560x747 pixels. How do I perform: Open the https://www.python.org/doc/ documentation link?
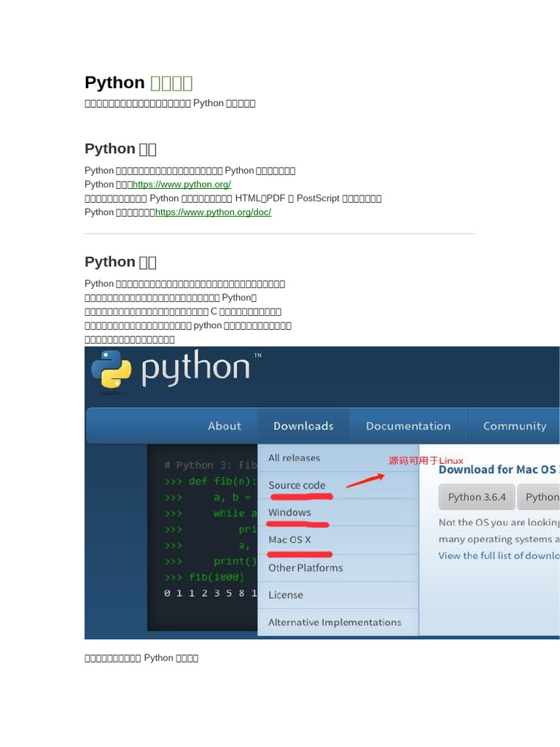[x=214, y=212]
